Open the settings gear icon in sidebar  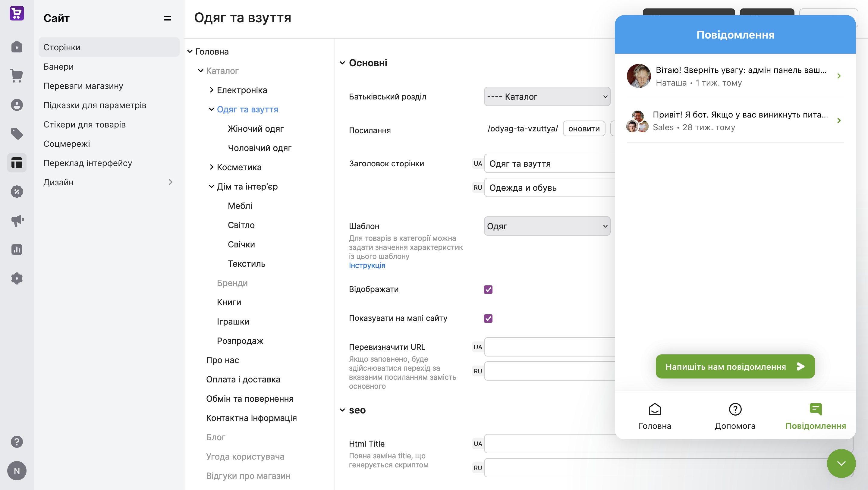(17, 279)
